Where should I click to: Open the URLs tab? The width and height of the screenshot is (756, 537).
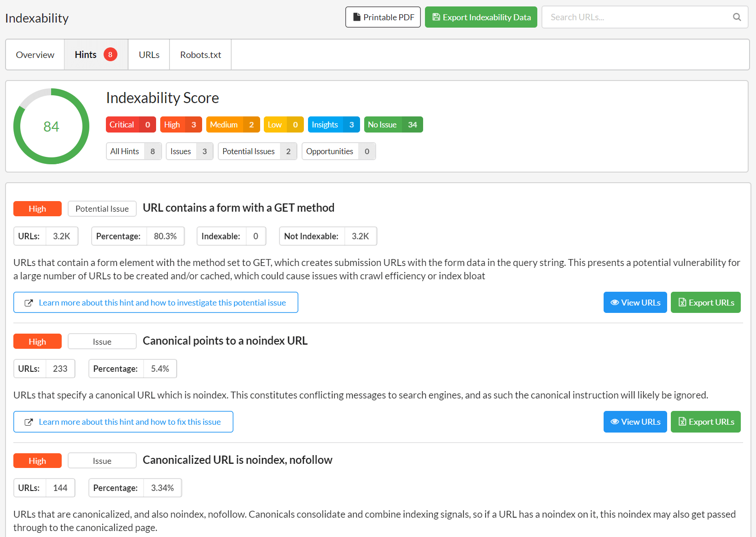pos(149,55)
